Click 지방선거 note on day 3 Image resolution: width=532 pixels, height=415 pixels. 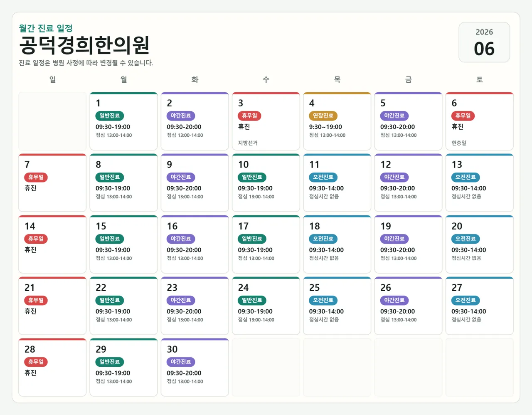pyautogui.click(x=248, y=143)
